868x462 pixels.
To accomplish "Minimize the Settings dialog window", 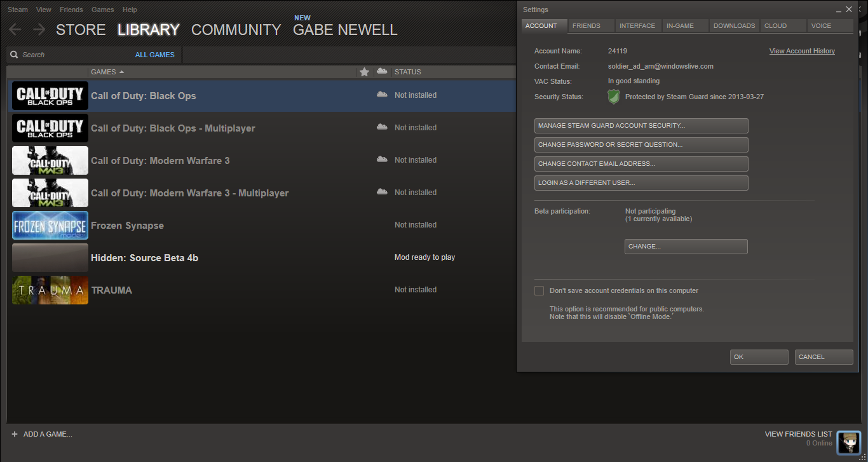I will (839, 10).
